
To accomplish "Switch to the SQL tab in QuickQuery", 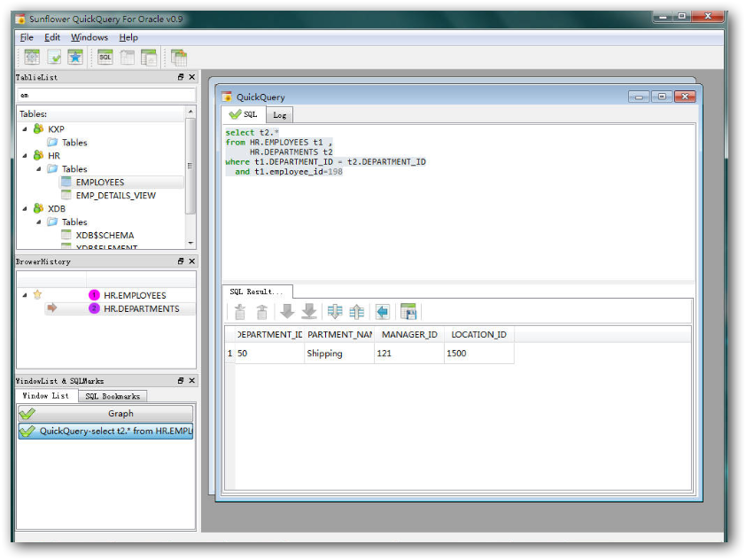I will coord(243,114).
